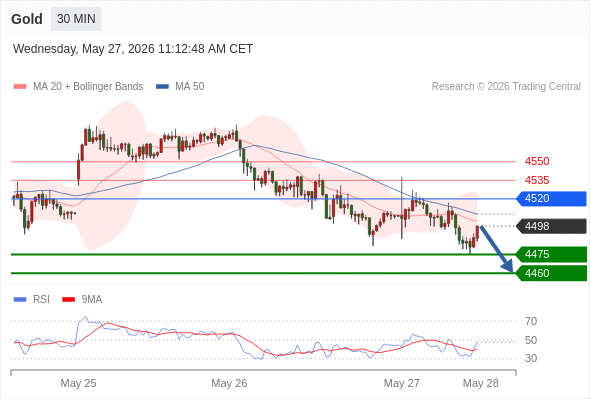
Task: Click the blue downward forecast arrow
Action: tap(496, 249)
